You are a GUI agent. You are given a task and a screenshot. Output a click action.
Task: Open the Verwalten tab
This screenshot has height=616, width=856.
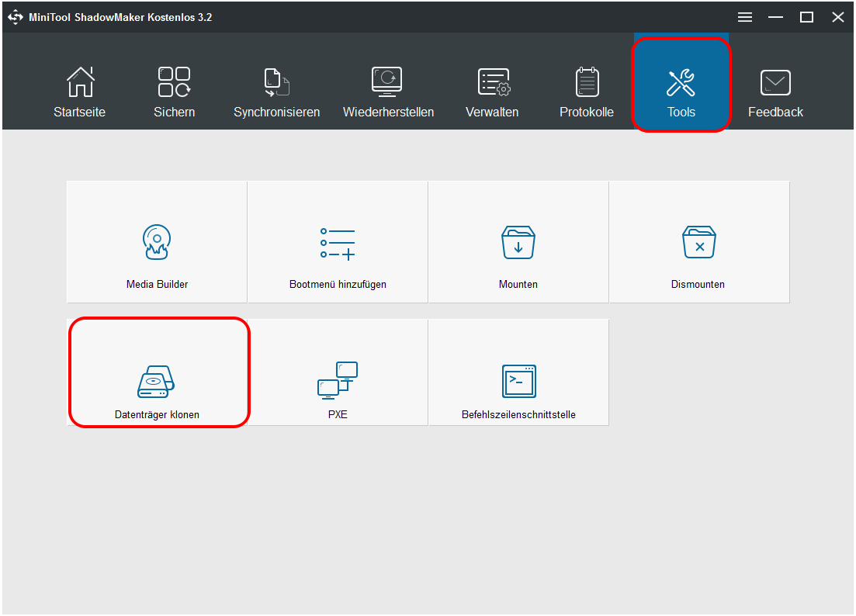tap(492, 92)
